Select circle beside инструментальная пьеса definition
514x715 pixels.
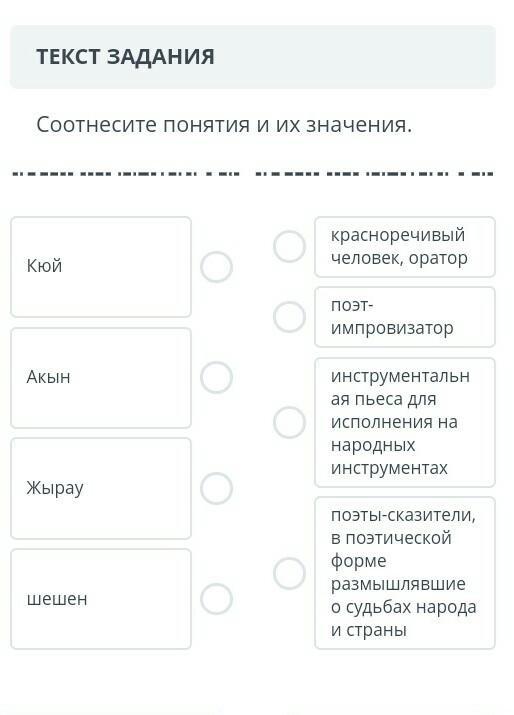(289, 422)
